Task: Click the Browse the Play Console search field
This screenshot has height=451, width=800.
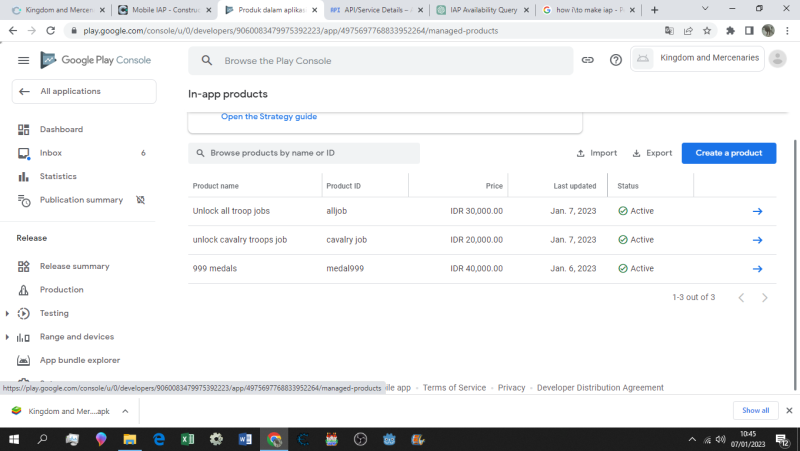Action: point(381,61)
